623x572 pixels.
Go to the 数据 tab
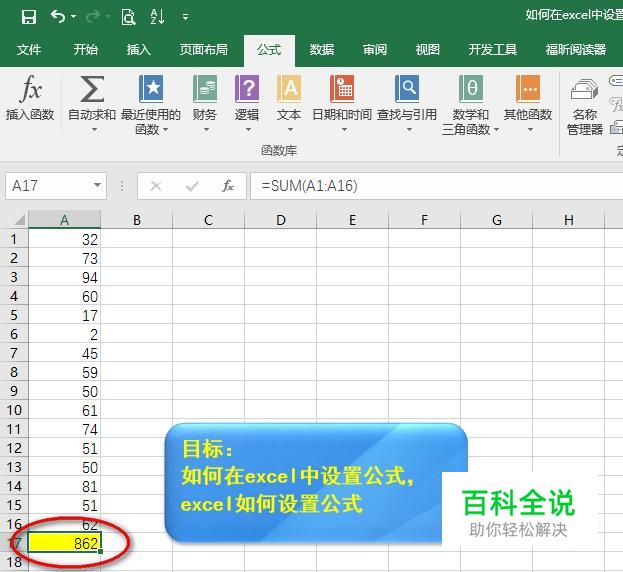tap(322, 50)
